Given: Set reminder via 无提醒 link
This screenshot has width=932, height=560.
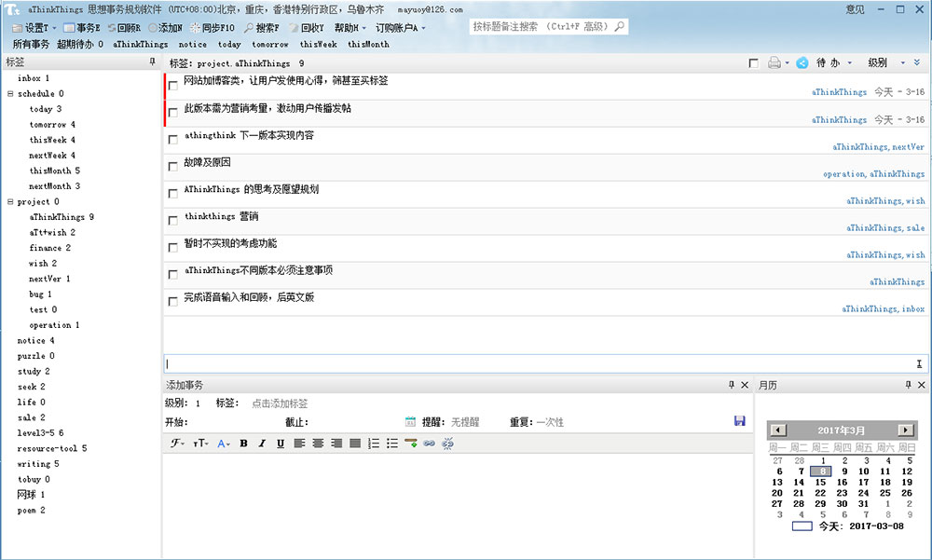Looking at the screenshot, I should (465, 421).
